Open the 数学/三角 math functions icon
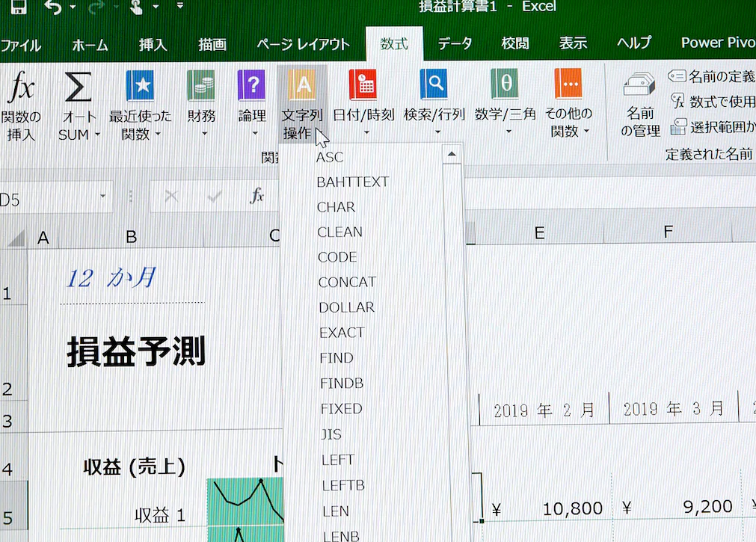This screenshot has width=756, height=542. [x=505, y=86]
